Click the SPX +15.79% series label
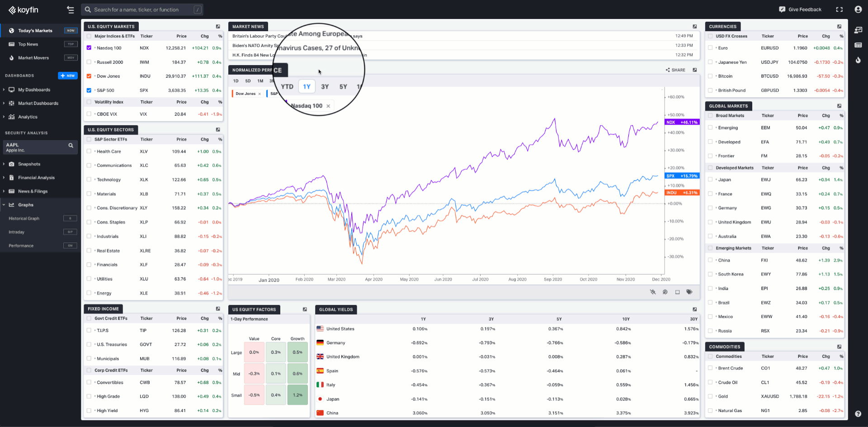Screen dimensions: 868x427 [682, 176]
